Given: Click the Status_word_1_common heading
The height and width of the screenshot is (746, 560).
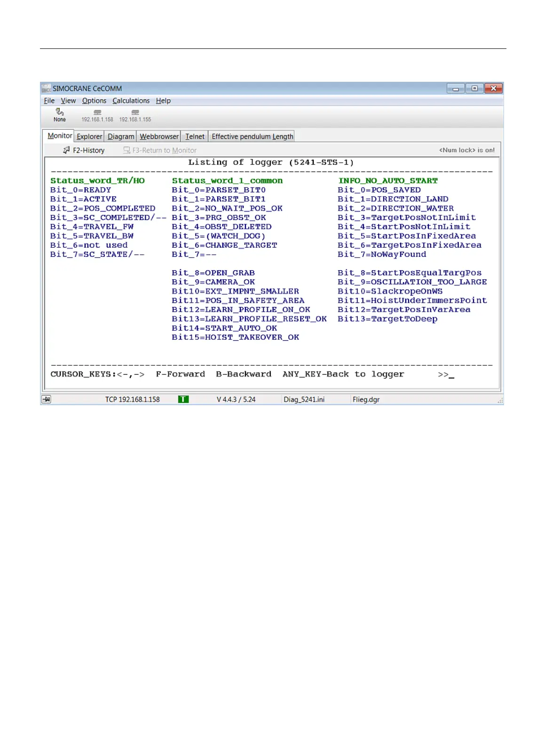Looking at the screenshot, I should (227, 181).
